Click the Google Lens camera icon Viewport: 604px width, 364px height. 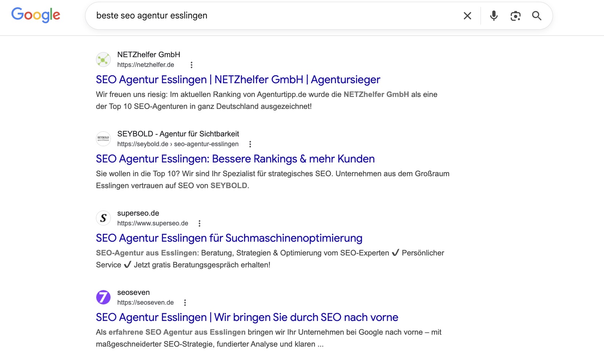515,16
